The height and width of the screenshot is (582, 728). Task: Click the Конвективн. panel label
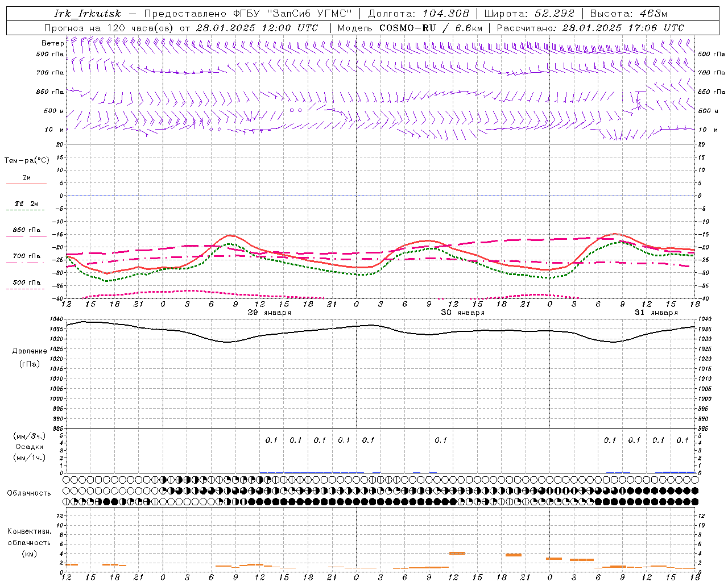pyautogui.click(x=29, y=531)
